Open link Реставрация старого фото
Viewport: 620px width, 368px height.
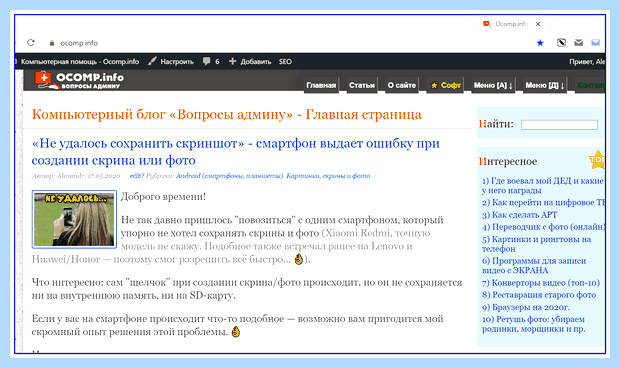coord(539,295)
